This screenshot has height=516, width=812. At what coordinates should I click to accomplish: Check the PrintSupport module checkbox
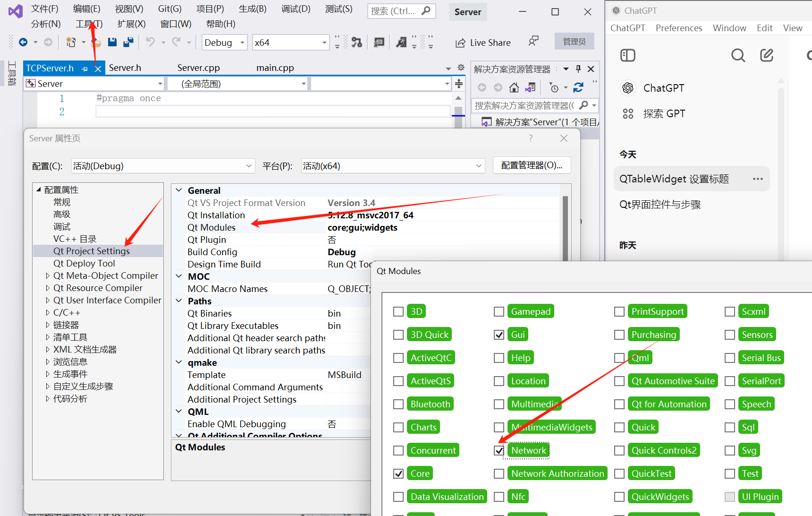coord(619,312)
